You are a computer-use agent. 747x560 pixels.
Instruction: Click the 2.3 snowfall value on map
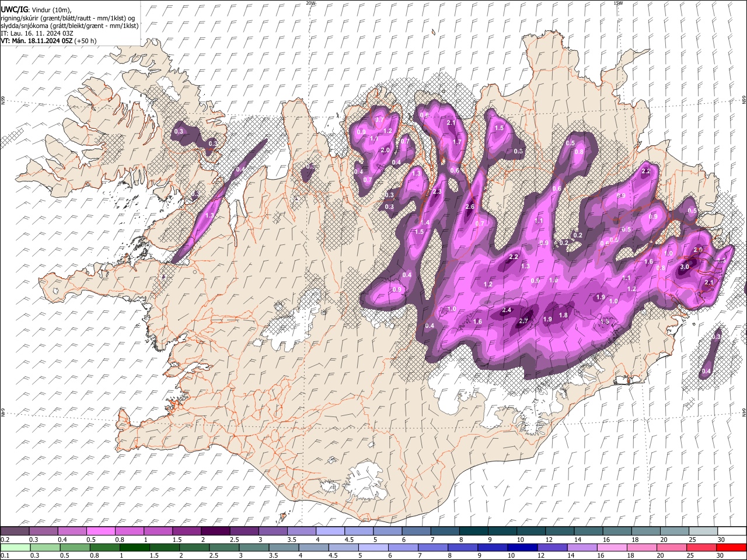(x=437, y=192)
